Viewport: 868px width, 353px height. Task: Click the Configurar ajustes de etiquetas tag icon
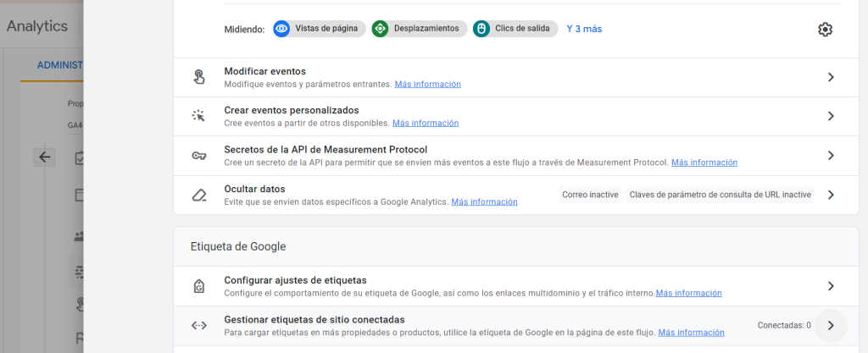(199, 286)
